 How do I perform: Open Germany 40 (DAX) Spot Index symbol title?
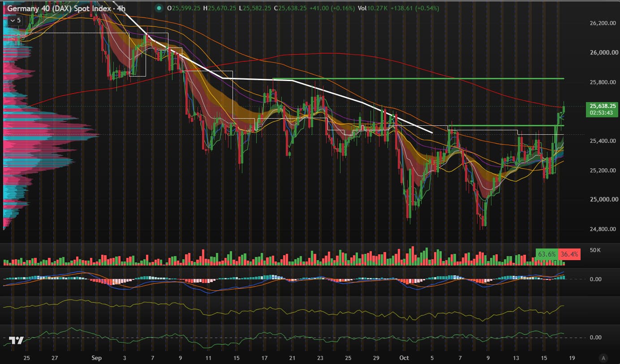(x=59, y=9)
